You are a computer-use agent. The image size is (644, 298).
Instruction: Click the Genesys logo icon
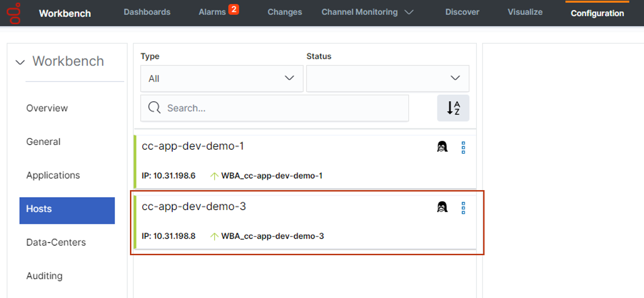click(15, 13)
